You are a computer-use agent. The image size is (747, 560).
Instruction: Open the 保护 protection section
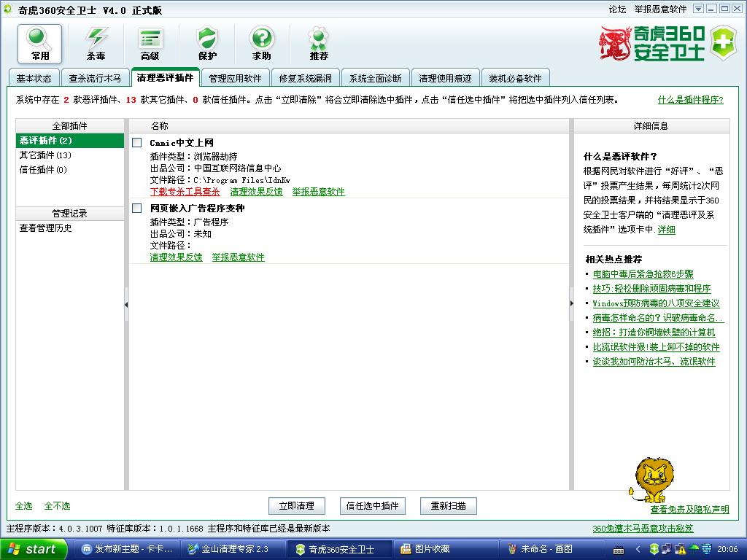pos(207,44)
